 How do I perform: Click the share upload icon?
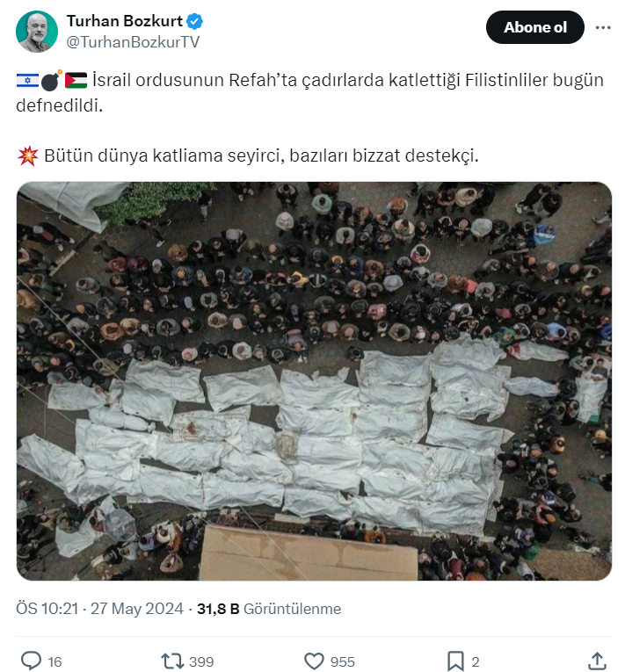click(x=597, y=661)
